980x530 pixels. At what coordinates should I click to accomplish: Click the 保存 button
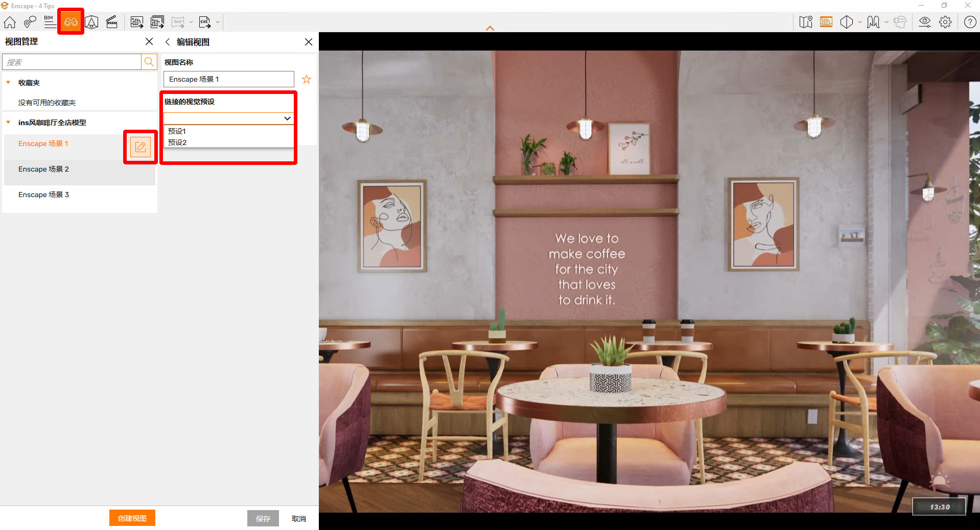point(263,518)
